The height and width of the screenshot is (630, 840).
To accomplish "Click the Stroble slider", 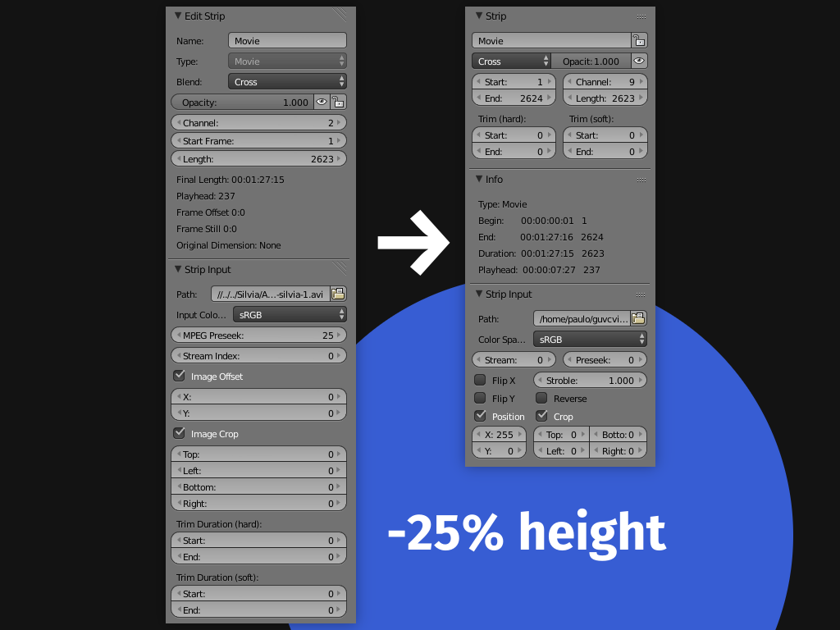I will point(590,381).
